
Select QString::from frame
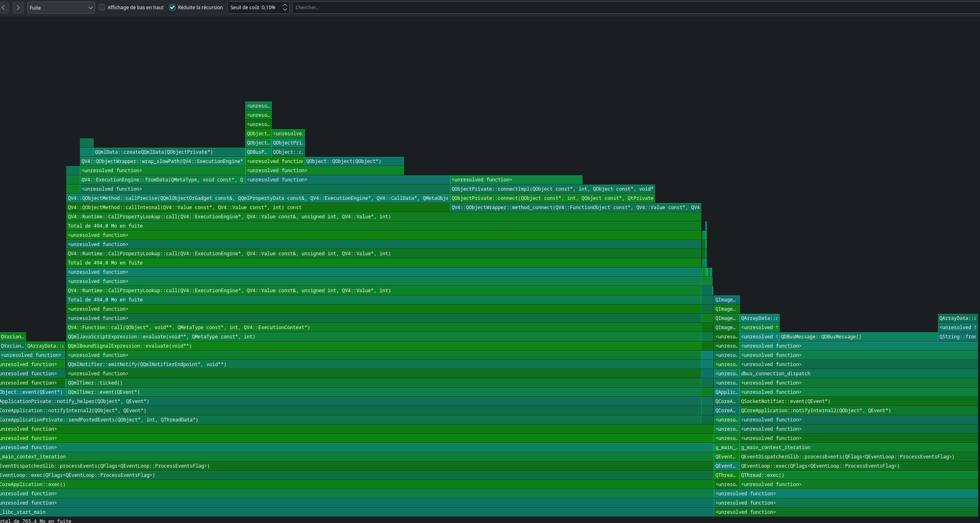tap(958, 337)
